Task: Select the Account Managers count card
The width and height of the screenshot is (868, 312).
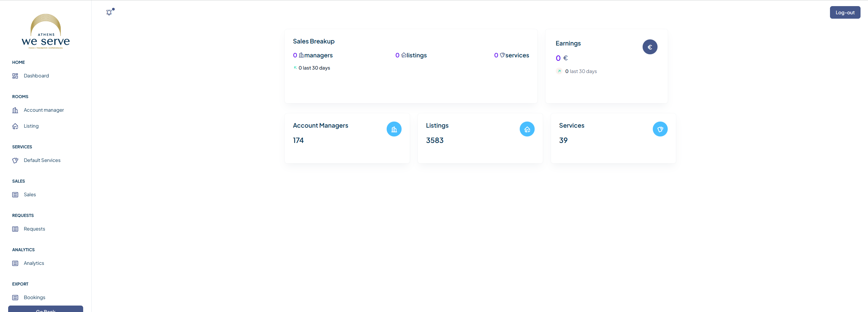Action: pyautogui.click(x=347, y=138)
